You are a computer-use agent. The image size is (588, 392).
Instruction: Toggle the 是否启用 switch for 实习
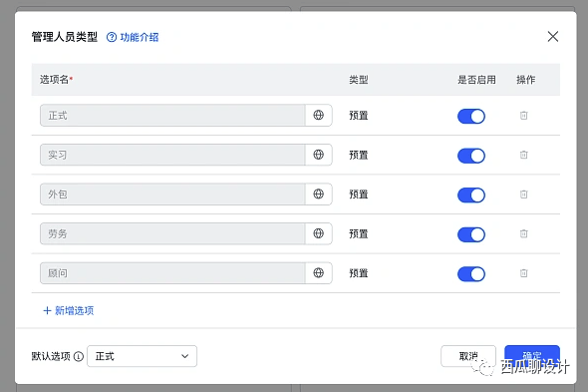471,156
